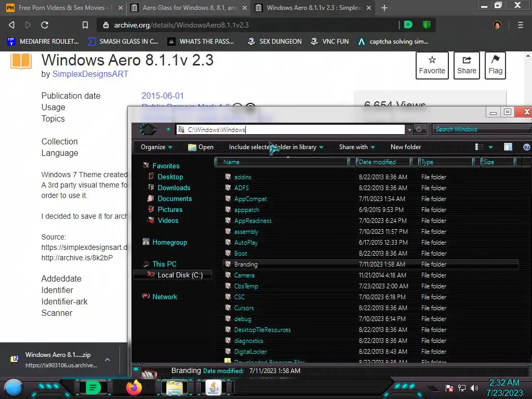Open a new browser tab
Viewport: 532px width, 399px height.
(384, 8)
